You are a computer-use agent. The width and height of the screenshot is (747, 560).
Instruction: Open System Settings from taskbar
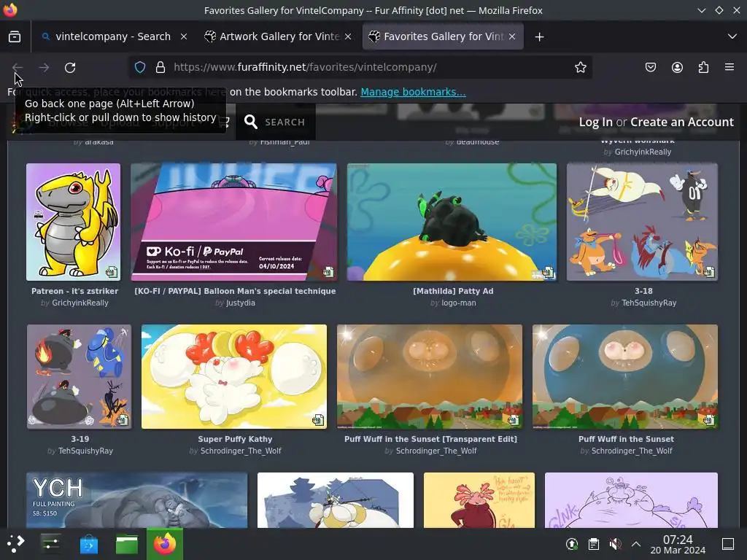pos(50,543)
